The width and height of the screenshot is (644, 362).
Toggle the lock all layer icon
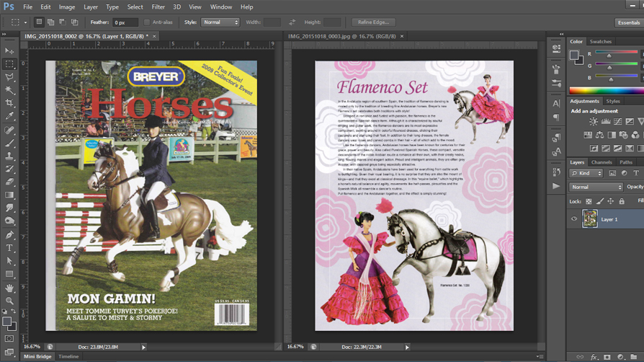pyautogui.click(x=622, y=201)
